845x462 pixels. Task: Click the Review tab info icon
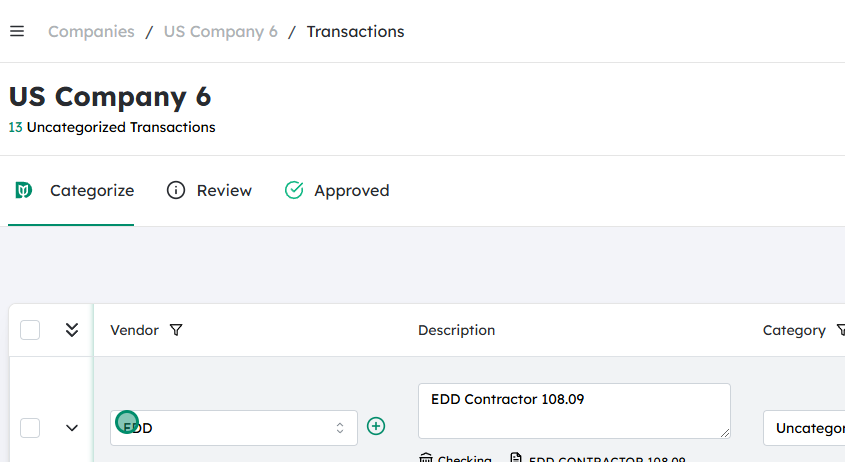point(176,190)
